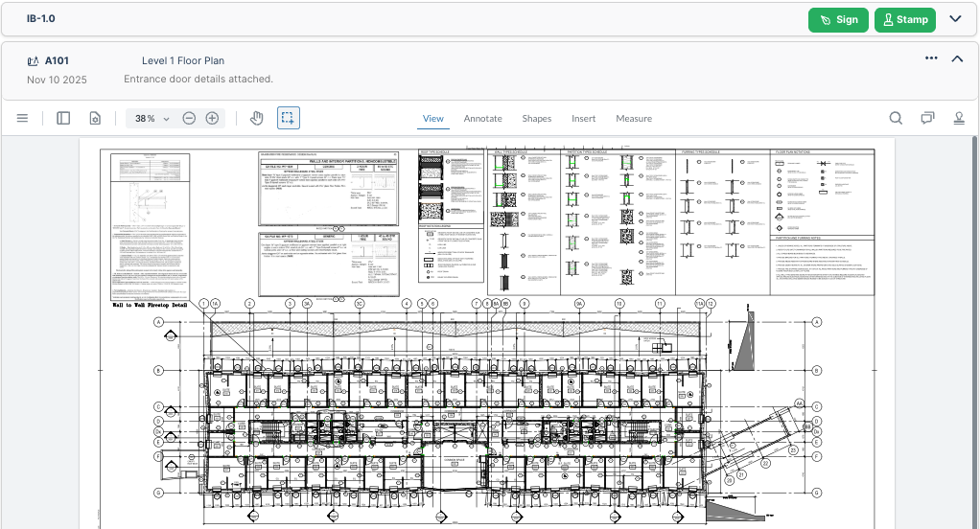
Task: Click the page settings document icon
Action: click(94, 119)
